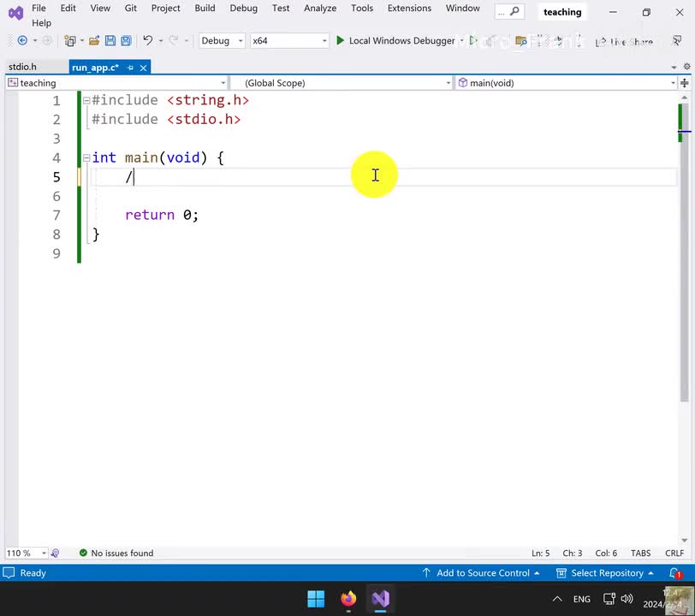Viewport: 695px width, 616px height.
Task: Open the tab bar settings gear
Action: 686,67
